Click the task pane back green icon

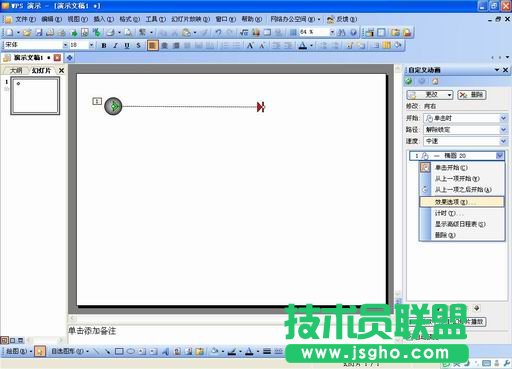click(409, 81)
